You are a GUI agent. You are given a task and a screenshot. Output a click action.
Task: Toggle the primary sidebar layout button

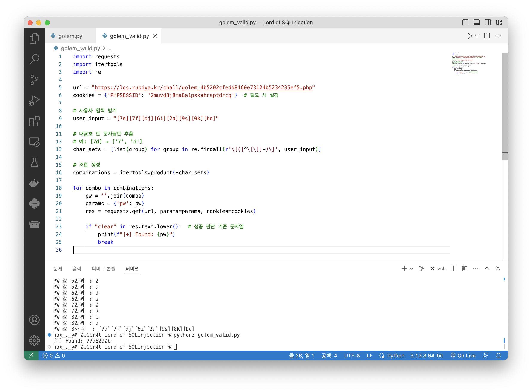click(465, 23)
